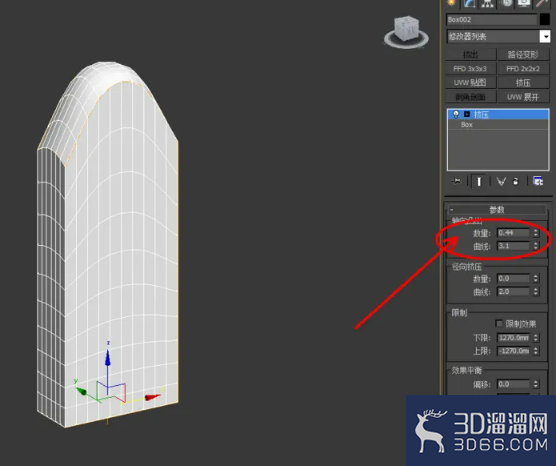This screenshot has width=556, height=466.
Task: Click axial bulge 数量 field showing 0.44
Action: (x=513, y=233)
